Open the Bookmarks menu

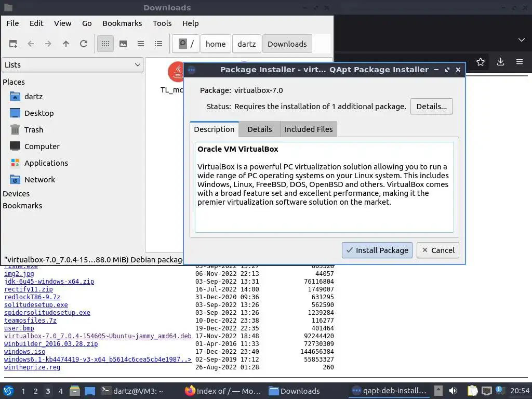point(122,23)
